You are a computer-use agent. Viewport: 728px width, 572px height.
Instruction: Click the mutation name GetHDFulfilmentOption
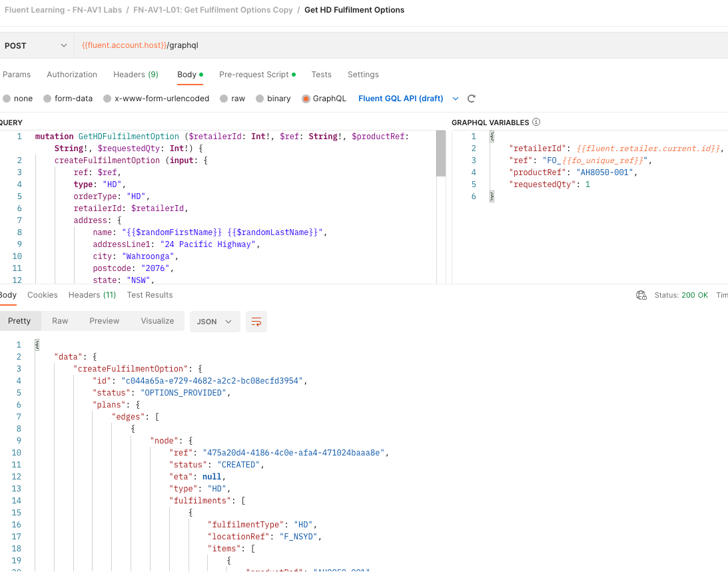point(129,137)
